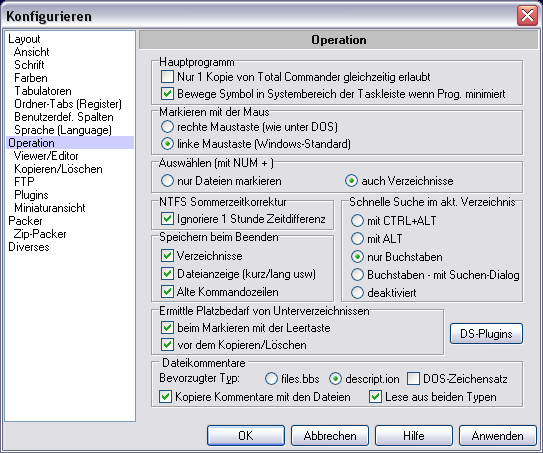Uncheck 'Alte Kommandozeilen' save option
Image resolution: width=543 pixels, height=453 pixels.
click(167, 292)
